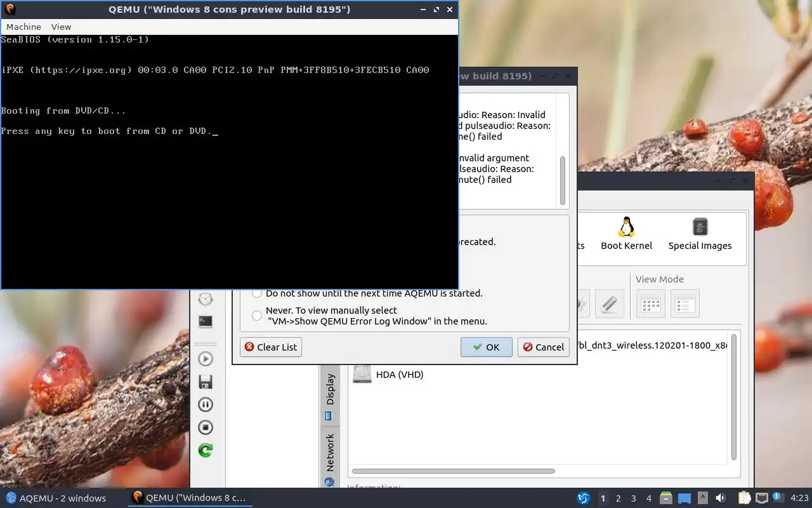Open Special Images chip icon
812x508 pixels.
coord(700,234)
